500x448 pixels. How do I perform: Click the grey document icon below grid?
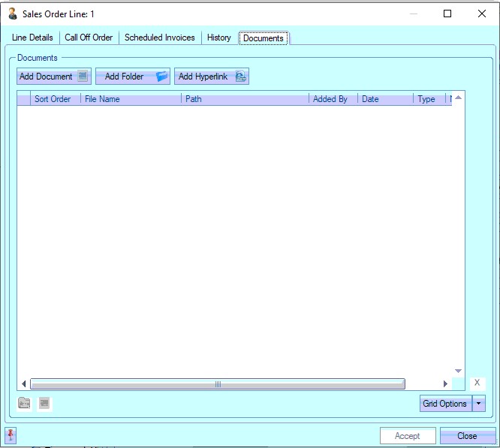tap(44, 404)
